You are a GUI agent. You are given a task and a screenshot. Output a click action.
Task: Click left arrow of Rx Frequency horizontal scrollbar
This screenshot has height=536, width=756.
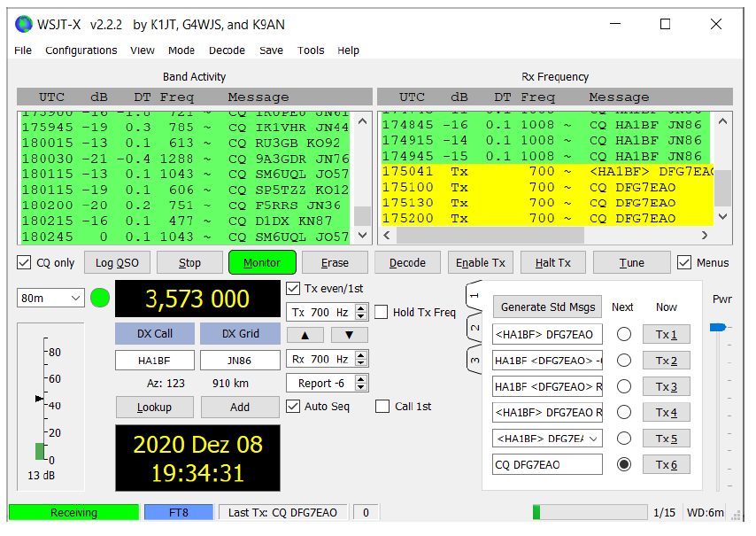tap(387, 235)
